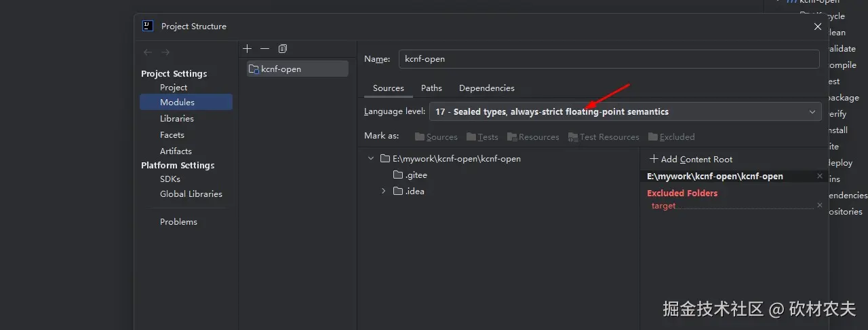Collapse the E:\mywork\kcnf-open root folder
The image size is (868, 330).
(371, 159)
